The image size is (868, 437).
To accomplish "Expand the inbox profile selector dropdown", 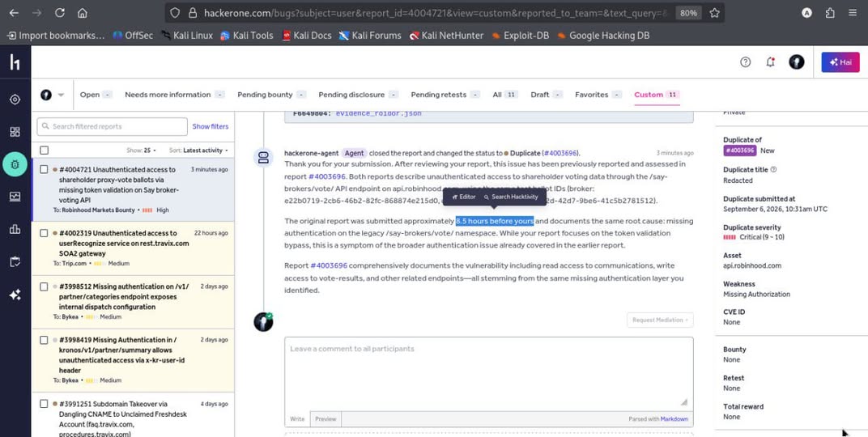I will 52,95.
